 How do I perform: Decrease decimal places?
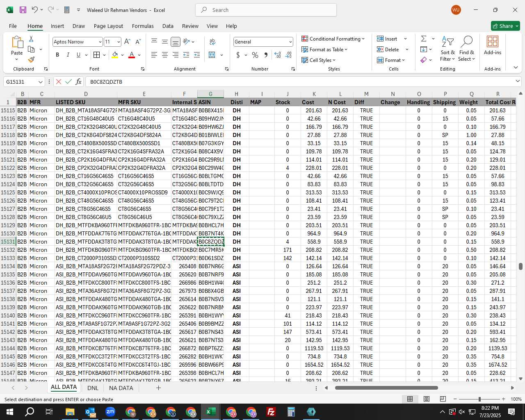[x=288, y=55]
